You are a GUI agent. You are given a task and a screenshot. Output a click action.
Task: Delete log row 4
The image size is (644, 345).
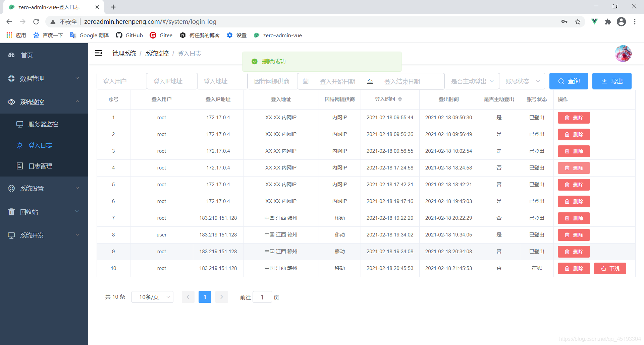coord(574,168)
